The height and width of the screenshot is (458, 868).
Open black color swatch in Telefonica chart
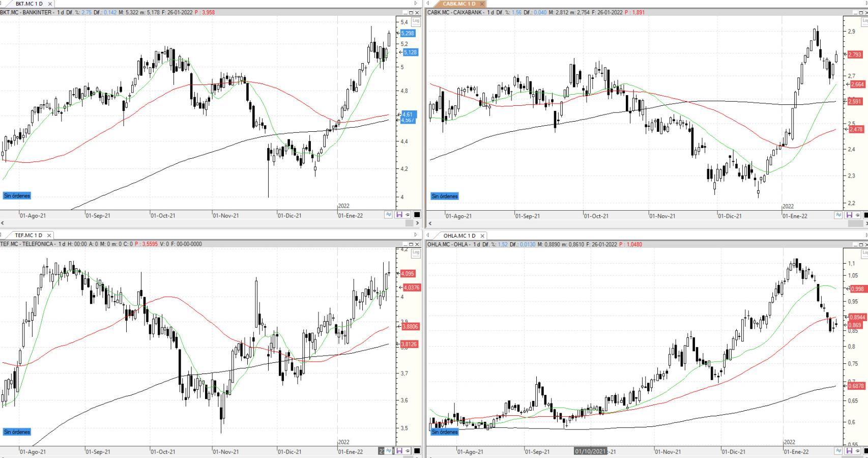(417, 451)
